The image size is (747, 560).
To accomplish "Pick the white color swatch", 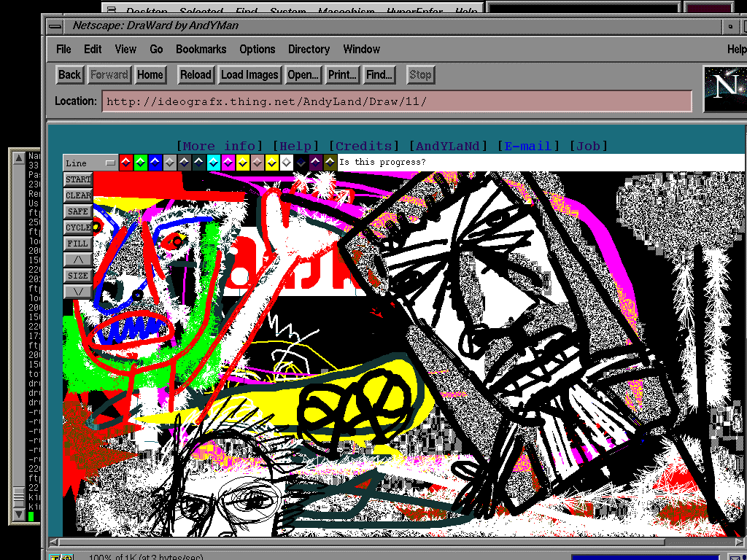I will click(286, 163).
